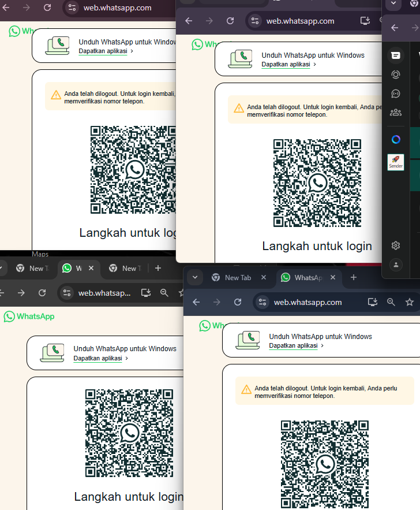This screenshot has height=510, width=420.
Task: Click laptop download icon in lower-left window
Action: (x=52, y=352)
